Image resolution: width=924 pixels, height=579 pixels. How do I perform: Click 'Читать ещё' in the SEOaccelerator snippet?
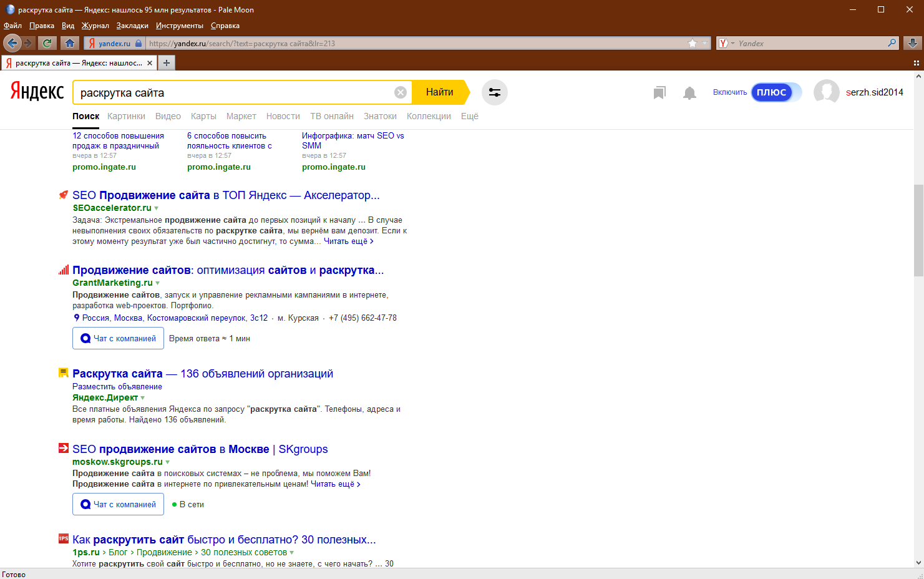[349, 241]
